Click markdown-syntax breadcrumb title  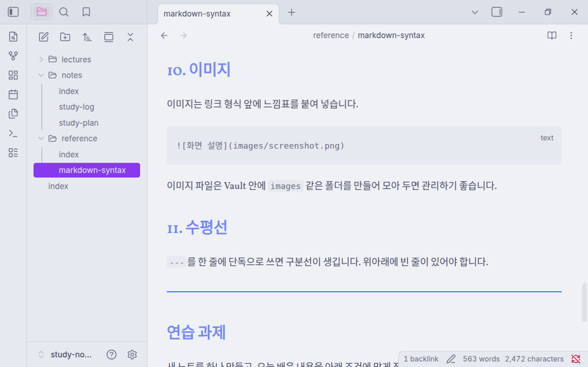[391, 35]
